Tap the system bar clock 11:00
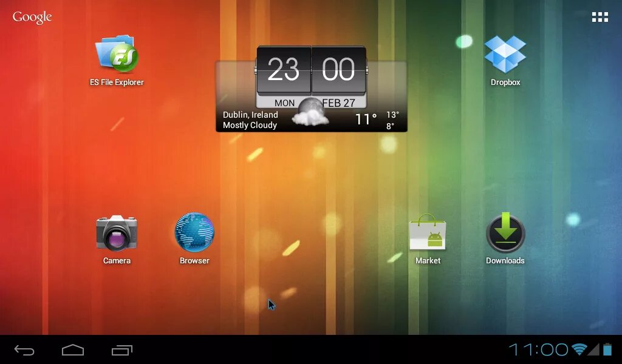The width and height of the screenshot is (622, 364). [x=538, y=349]
